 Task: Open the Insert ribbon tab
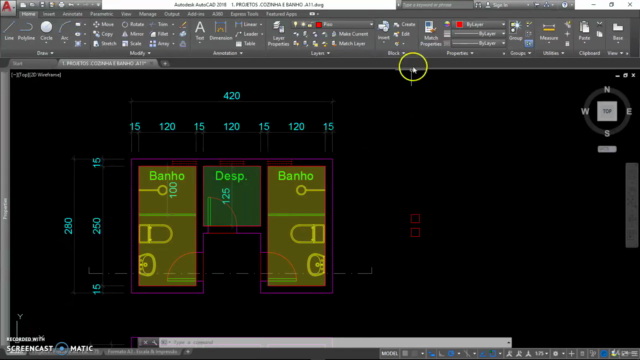coord(49,14)
